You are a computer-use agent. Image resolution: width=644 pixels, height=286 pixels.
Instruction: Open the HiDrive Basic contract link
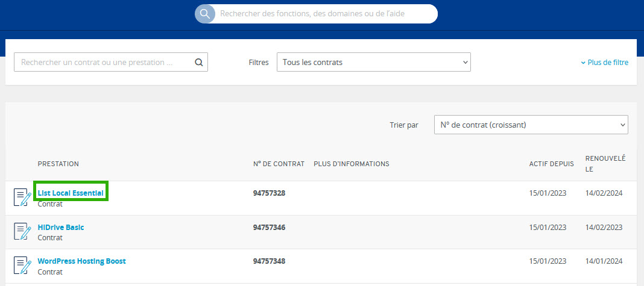[x=61, y=227]
